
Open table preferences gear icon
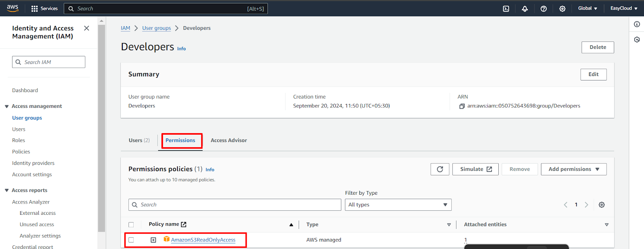(602, 205)
